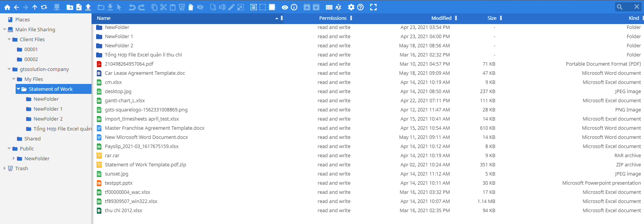The image size is (644, 224).
Task: Collapse the Client Files tree arrow
Action: pos(9,39)
